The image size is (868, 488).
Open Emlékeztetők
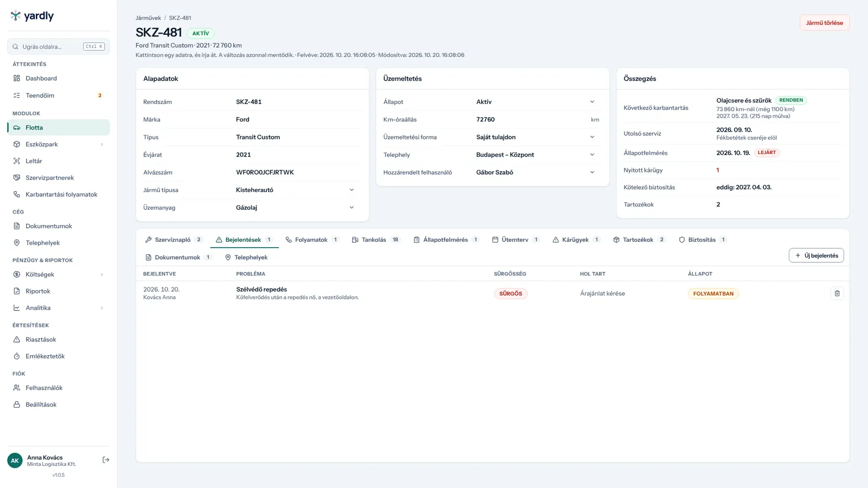coord(59,356)
